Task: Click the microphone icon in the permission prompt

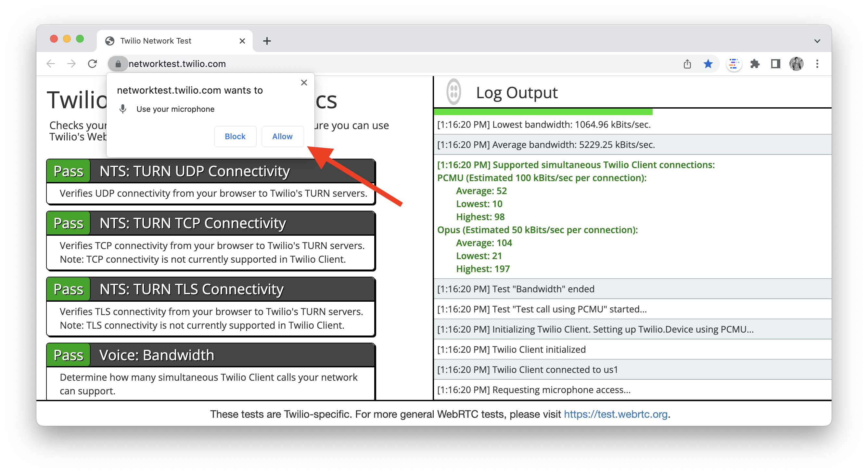Action: click(x=122, y=109)
